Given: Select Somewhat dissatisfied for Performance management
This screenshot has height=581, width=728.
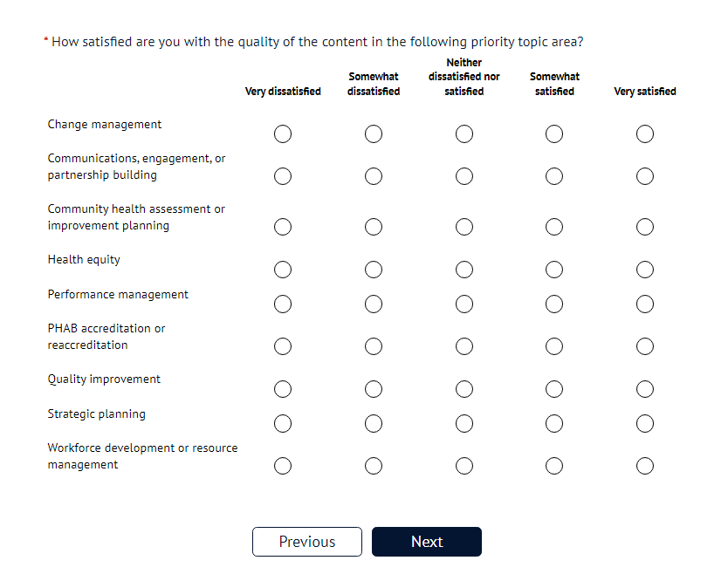Looking at the screenshot, I should pyautogui.click(x=374, y=304).
